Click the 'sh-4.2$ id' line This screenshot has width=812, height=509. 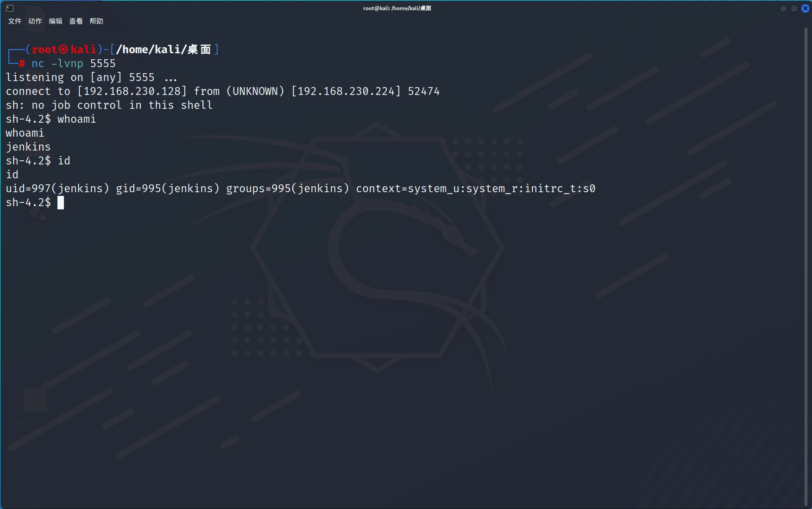click(38, 161)
